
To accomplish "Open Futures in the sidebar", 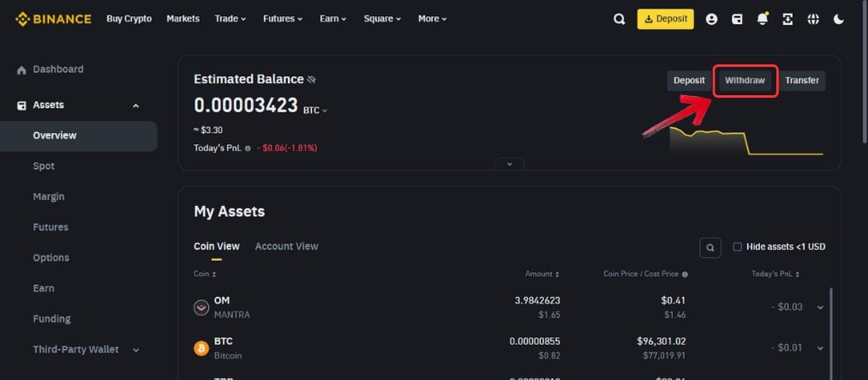I will 51,227.
